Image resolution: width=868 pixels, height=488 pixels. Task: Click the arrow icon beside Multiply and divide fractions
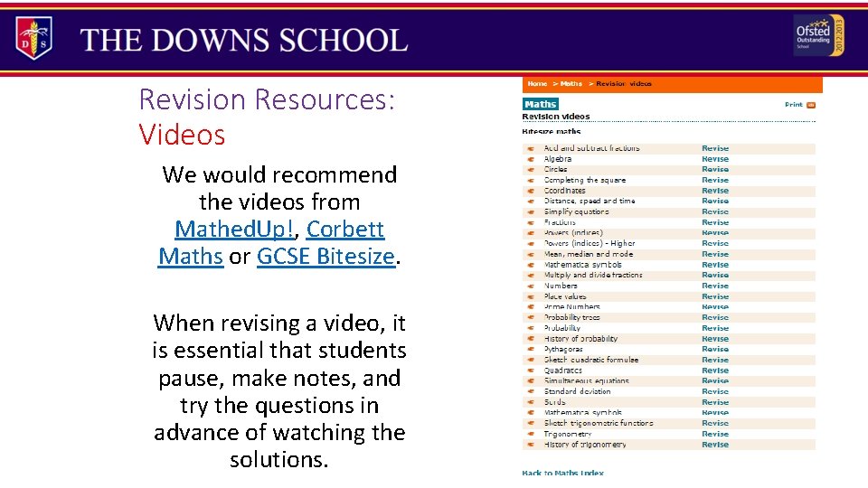(531, 276)
